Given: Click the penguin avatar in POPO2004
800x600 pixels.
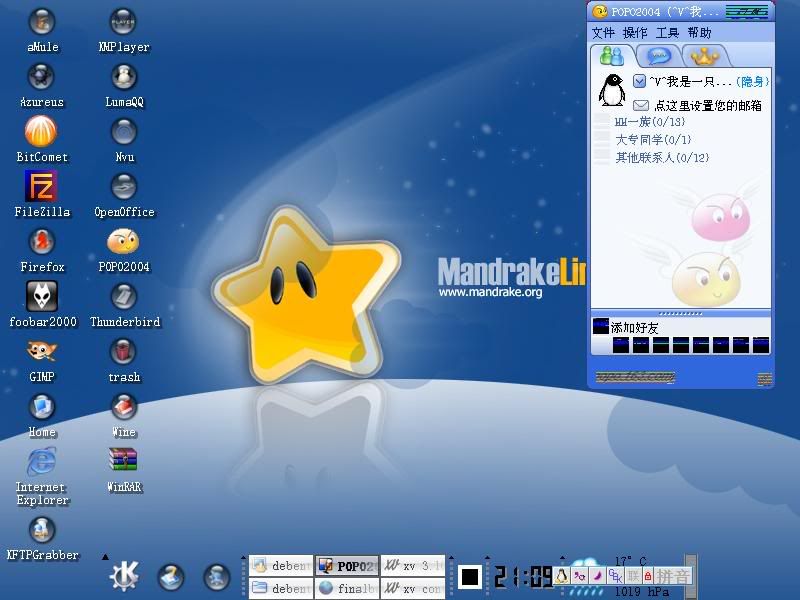Looking at the screenshot, I should [611, 90].
